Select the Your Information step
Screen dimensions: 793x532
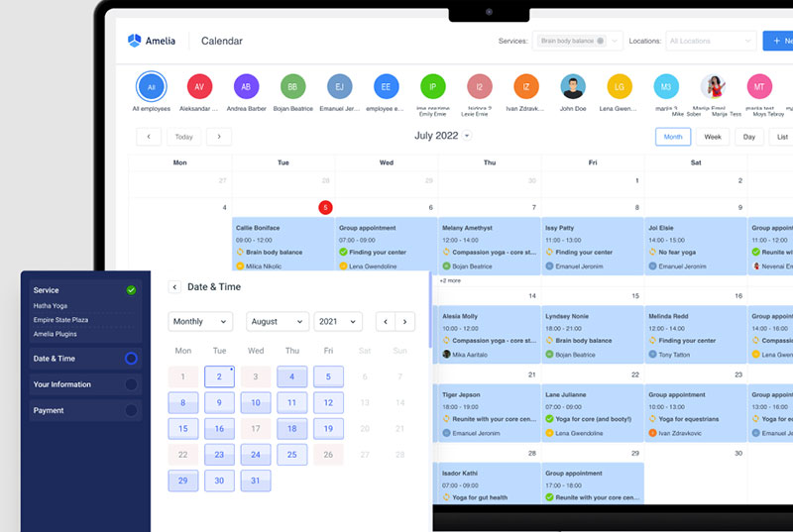(x=85, y=384)
